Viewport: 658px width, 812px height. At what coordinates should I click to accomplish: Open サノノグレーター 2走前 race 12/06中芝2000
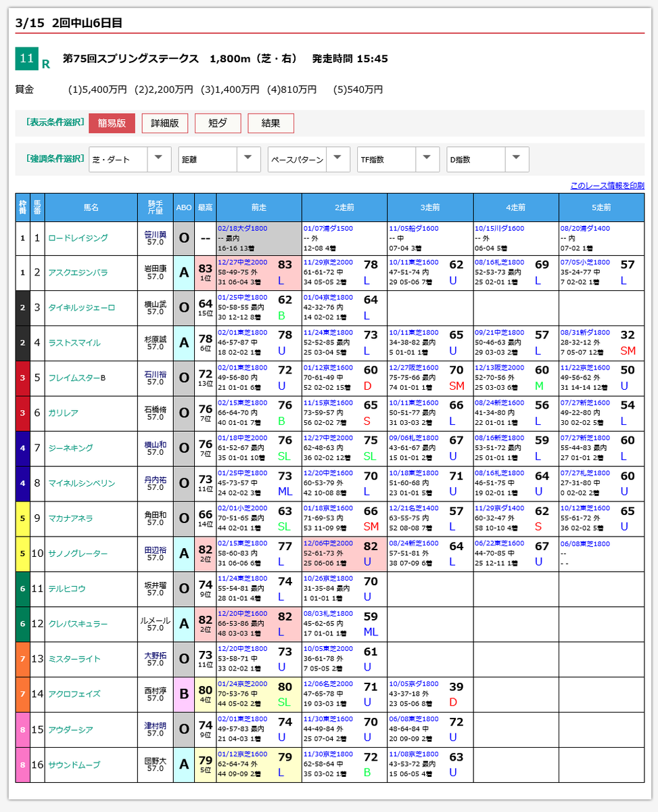(x=328, y=543)
